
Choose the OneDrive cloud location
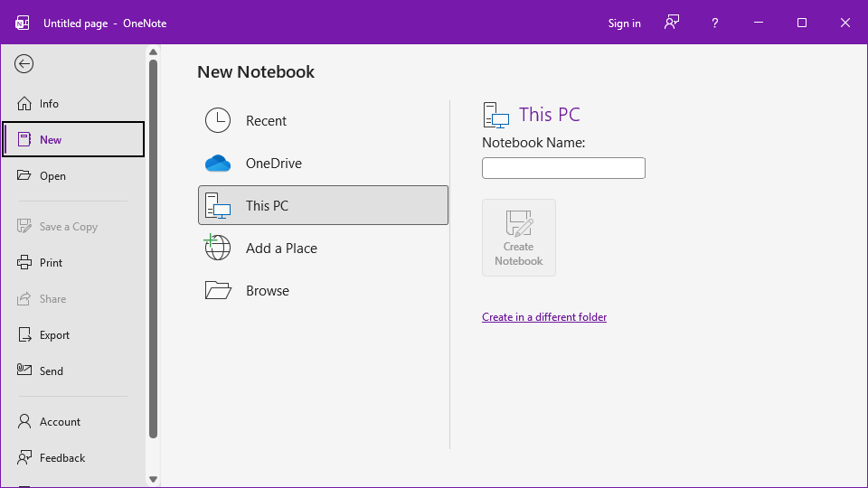click(x=324, y=164)
